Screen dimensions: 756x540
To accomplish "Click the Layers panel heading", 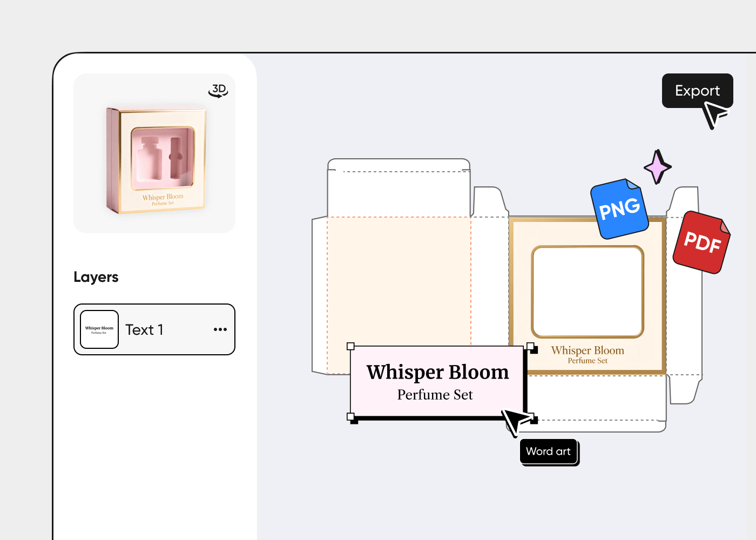I will 96,277.
